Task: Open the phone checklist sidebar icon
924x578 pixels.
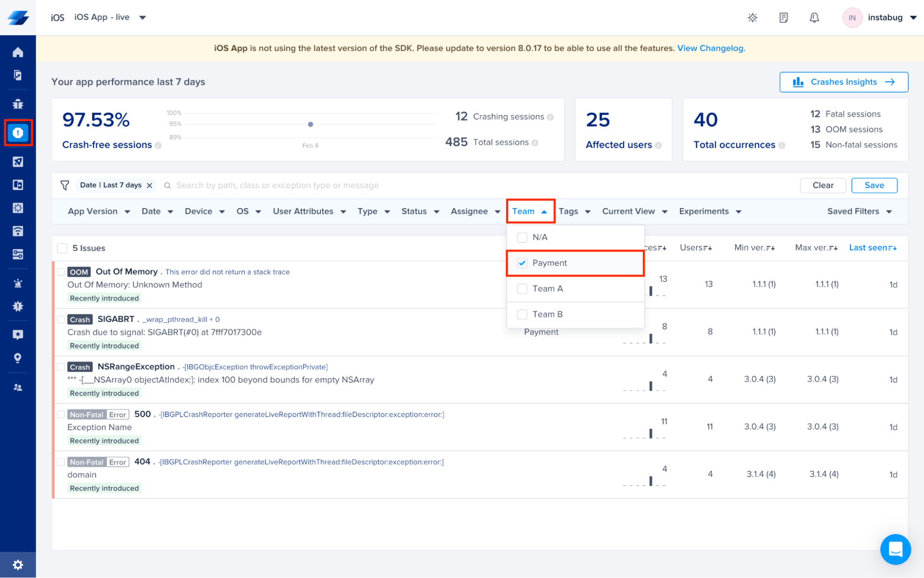Action: [x=18, y=75]
